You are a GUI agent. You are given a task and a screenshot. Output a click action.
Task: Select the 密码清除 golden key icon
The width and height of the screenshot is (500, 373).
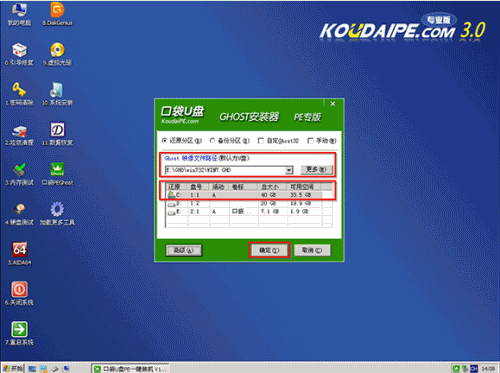coord(19,90)
